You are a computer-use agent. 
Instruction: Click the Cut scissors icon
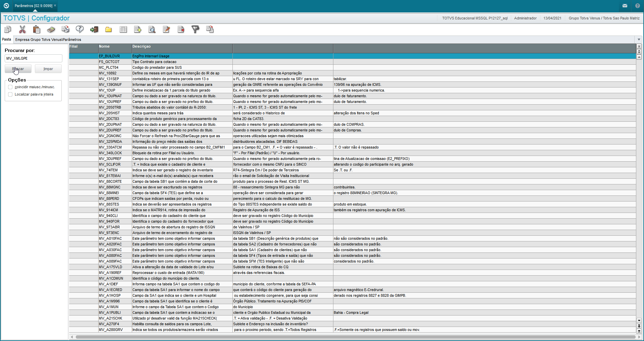click(x=22, y=30)
